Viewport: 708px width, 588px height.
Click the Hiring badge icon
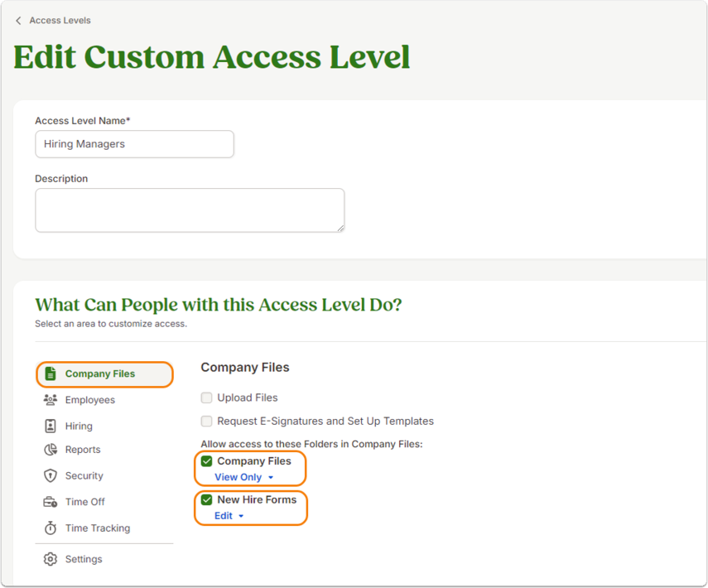click(x=51, y=426)
